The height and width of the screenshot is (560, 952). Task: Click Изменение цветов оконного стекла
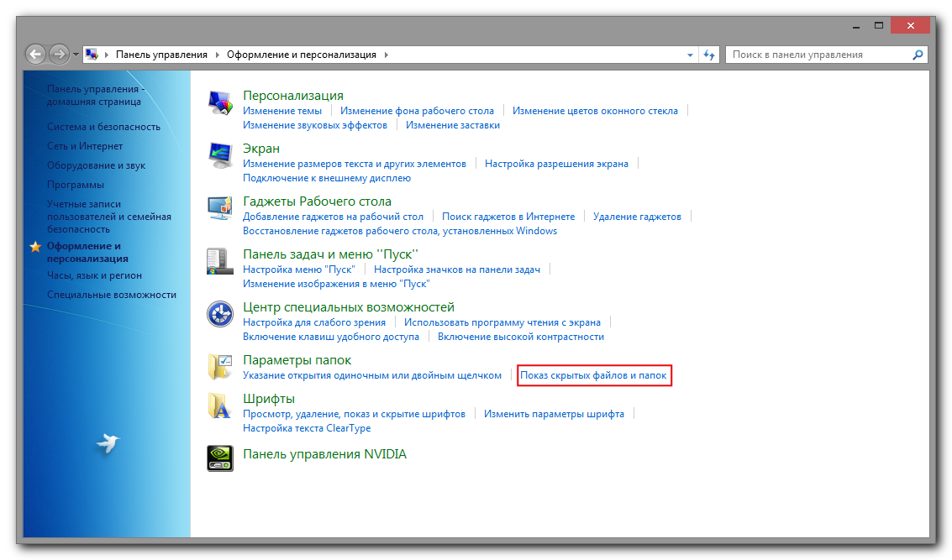(595, 111)
